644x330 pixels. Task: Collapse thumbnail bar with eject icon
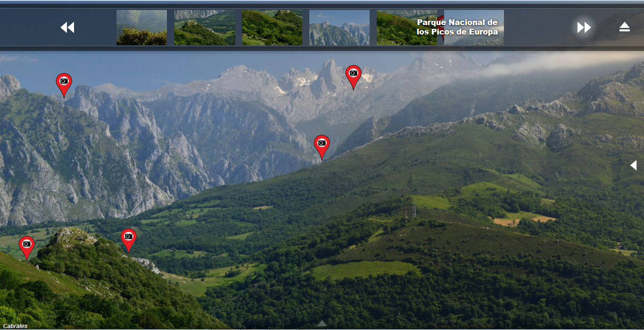[x=625, y=27]
